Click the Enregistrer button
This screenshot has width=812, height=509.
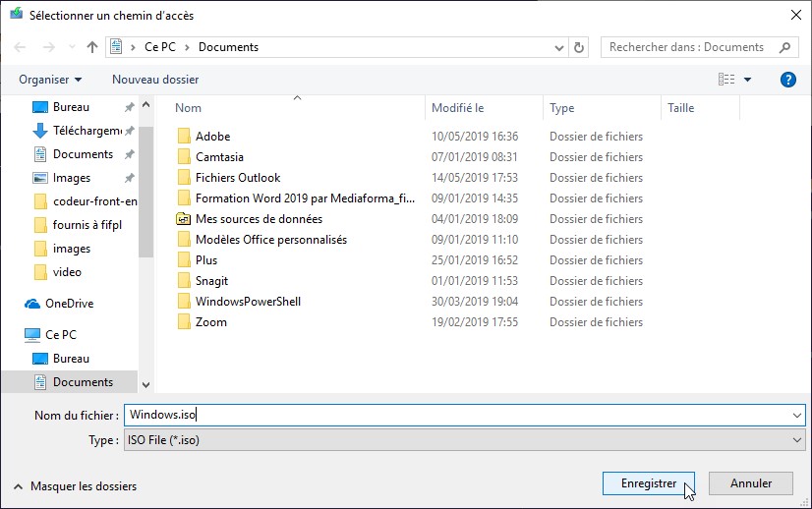[x=648, y=483]
